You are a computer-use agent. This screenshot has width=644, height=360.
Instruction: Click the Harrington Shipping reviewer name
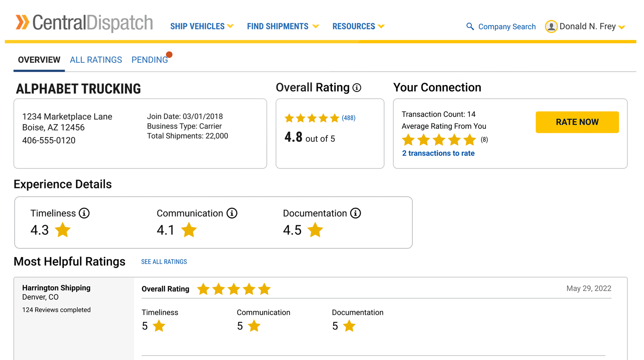pos(56,288)
